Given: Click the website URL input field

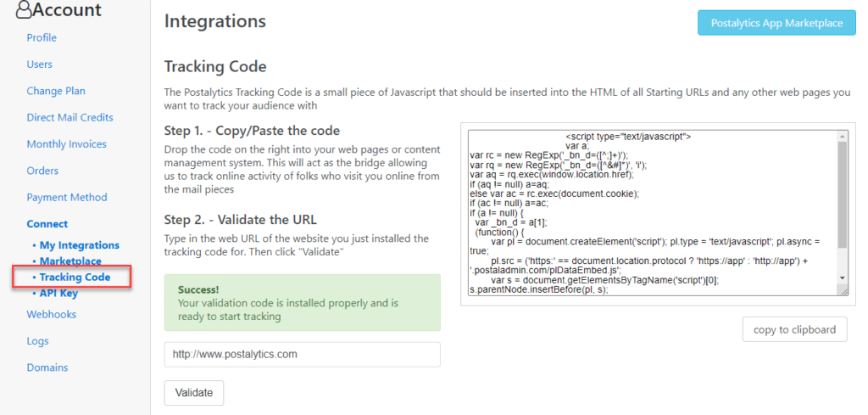Looking at the screenshot, I should point(303,354).
